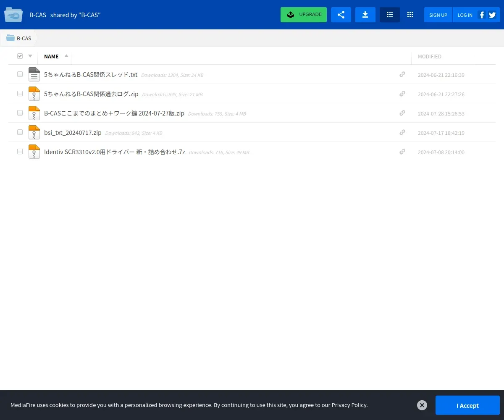
Task: Click the archive icon of Identiv SCR3310v2.0 file
Action: click(34, 152)
